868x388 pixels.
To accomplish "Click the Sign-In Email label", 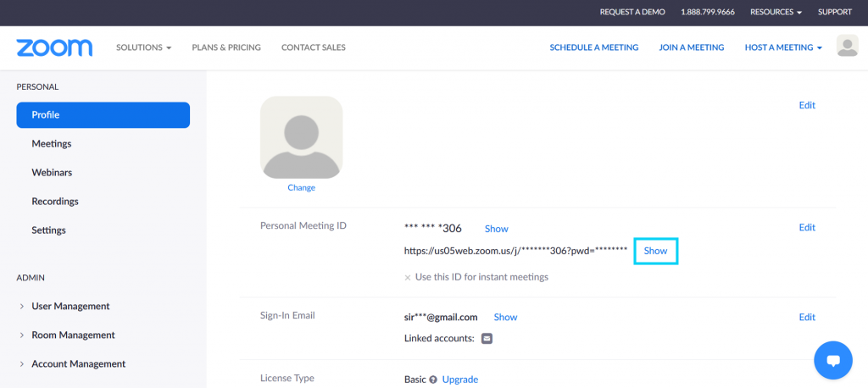I will point(287,315).
